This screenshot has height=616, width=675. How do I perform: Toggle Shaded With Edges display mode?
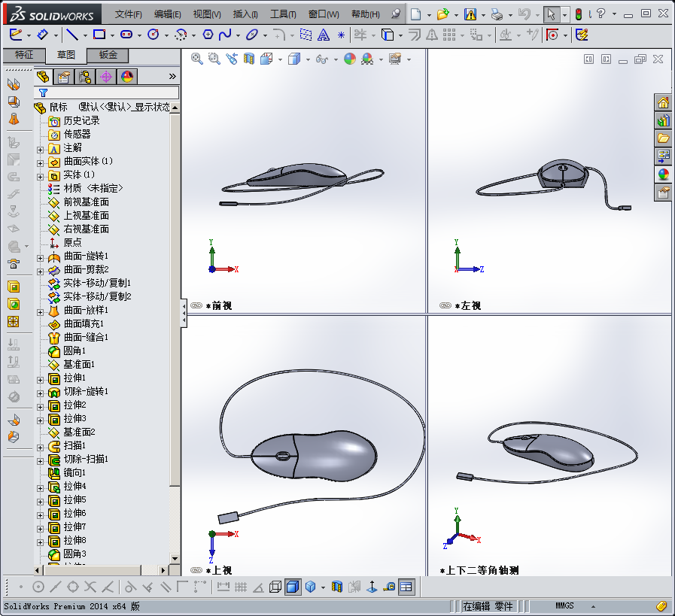[293, 587]
